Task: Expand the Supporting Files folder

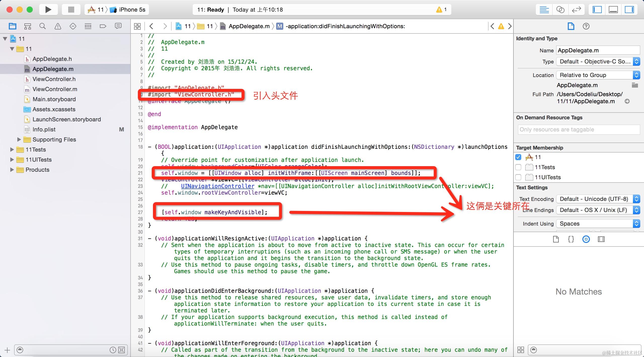Action: (x=19, y=139)
